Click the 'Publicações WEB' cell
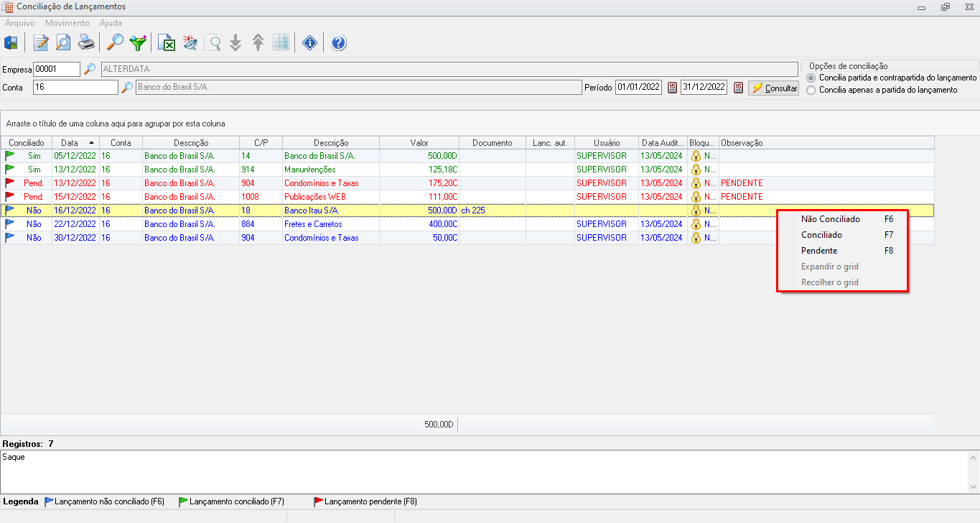 331,197
